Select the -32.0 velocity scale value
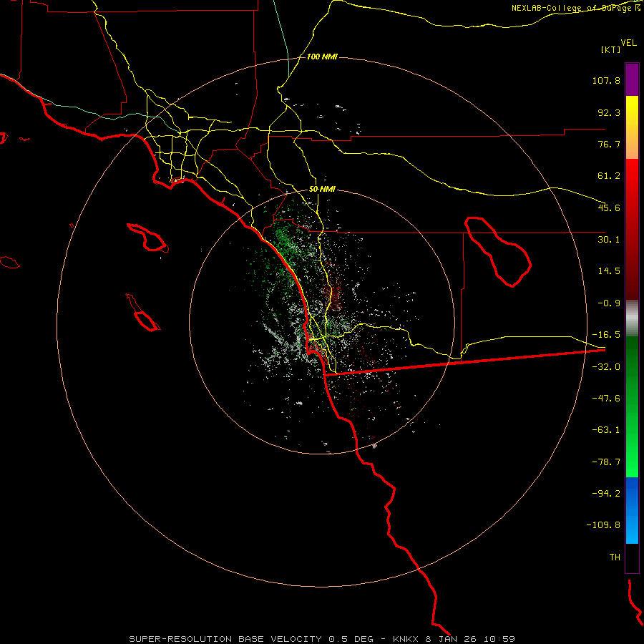Image resolution: width=644 pixels, height=644 pixels. (606, 367)
